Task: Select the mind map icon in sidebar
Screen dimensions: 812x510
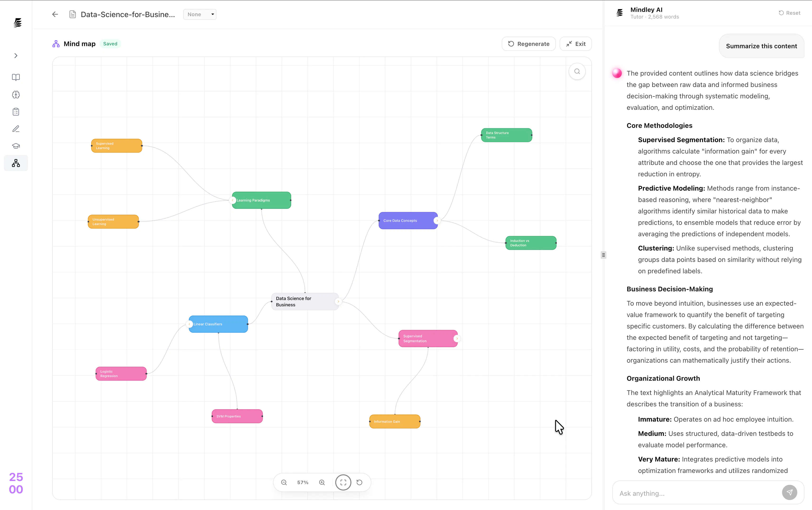Action: click(16, 163)
